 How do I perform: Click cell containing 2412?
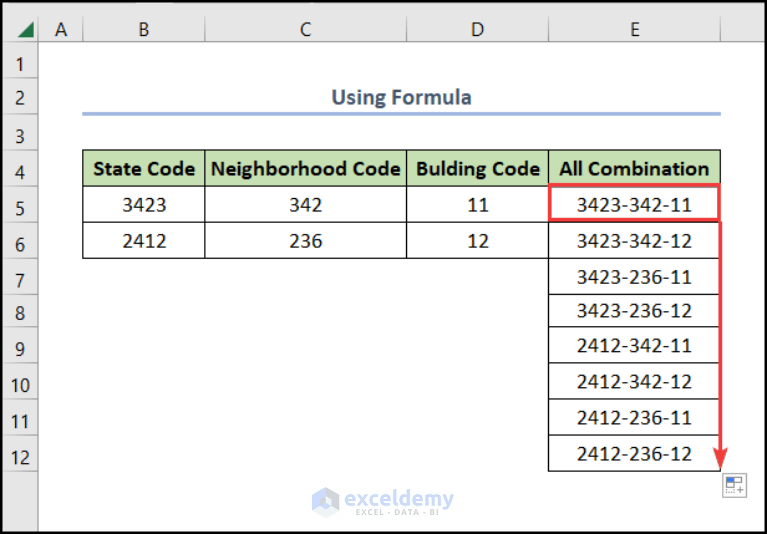144,241
